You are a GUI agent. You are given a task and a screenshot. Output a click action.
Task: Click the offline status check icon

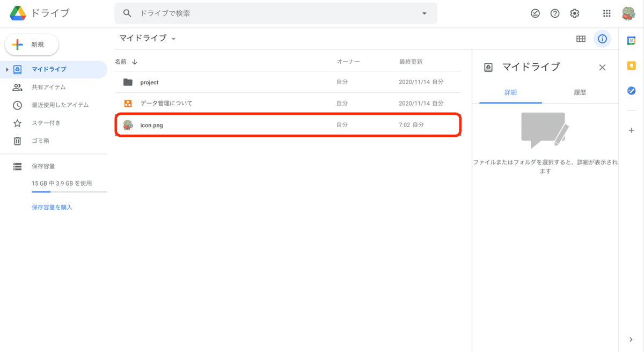535,13
